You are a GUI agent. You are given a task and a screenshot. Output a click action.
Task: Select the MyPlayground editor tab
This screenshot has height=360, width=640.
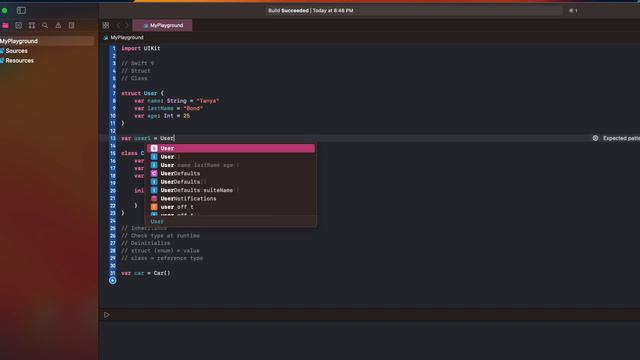162,25
